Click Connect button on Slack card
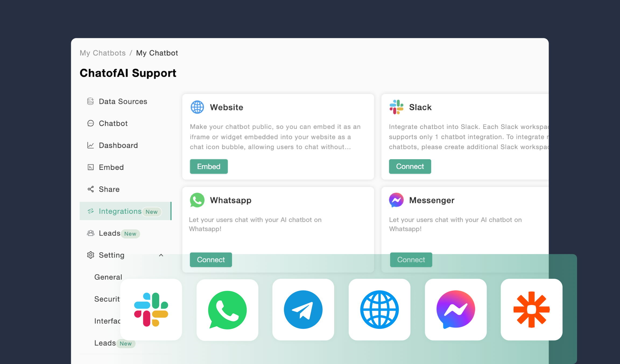 (x=410, y=166)
